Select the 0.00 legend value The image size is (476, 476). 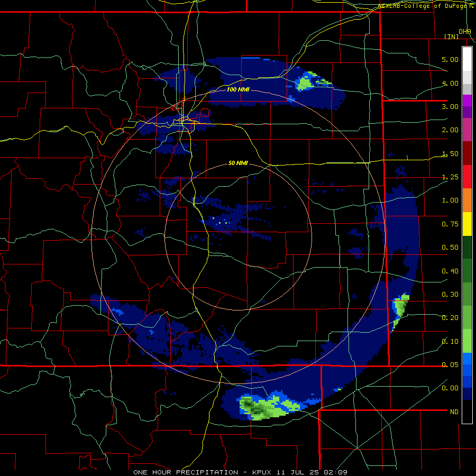pos(450,388)
